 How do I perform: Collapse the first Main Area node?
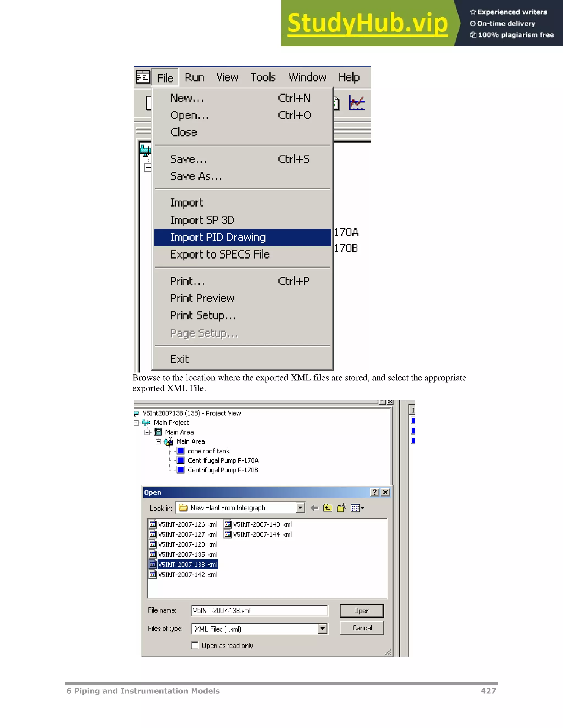point(147,432)
